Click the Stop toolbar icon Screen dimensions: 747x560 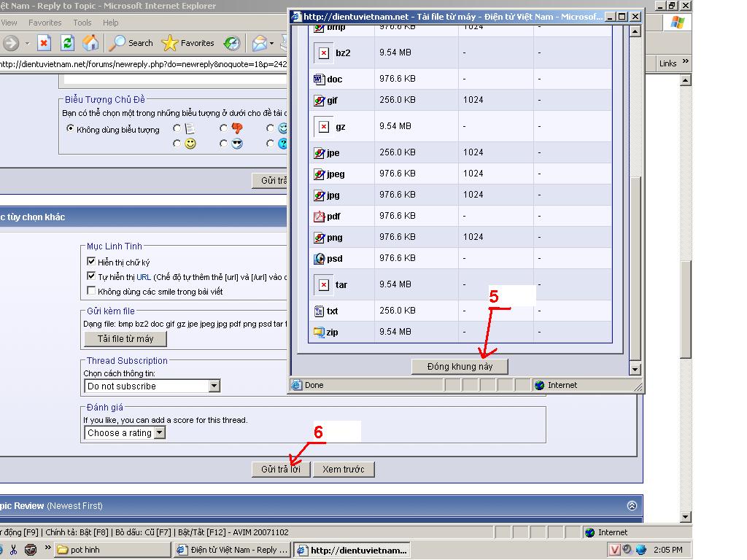pyautogui.click(x=44, y=43)
